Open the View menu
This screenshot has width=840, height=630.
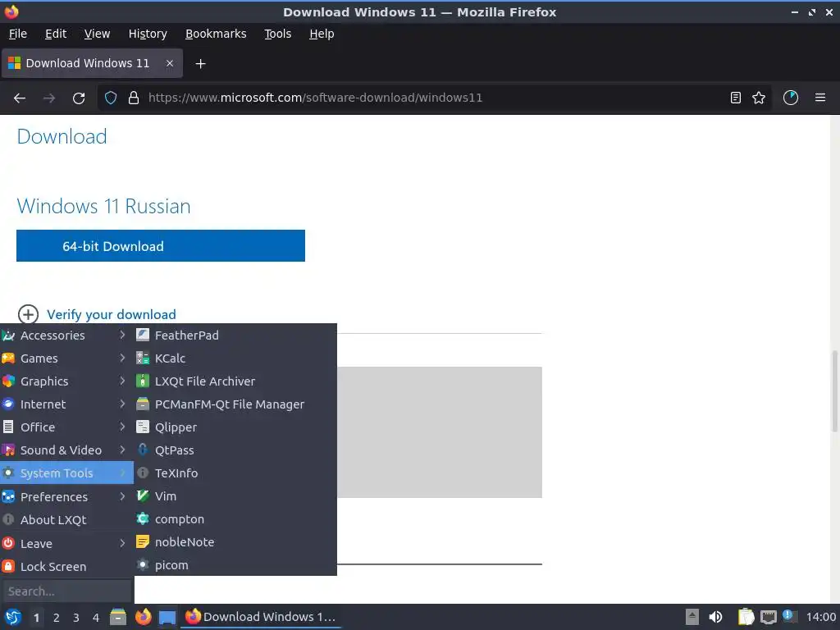(97, 34)
